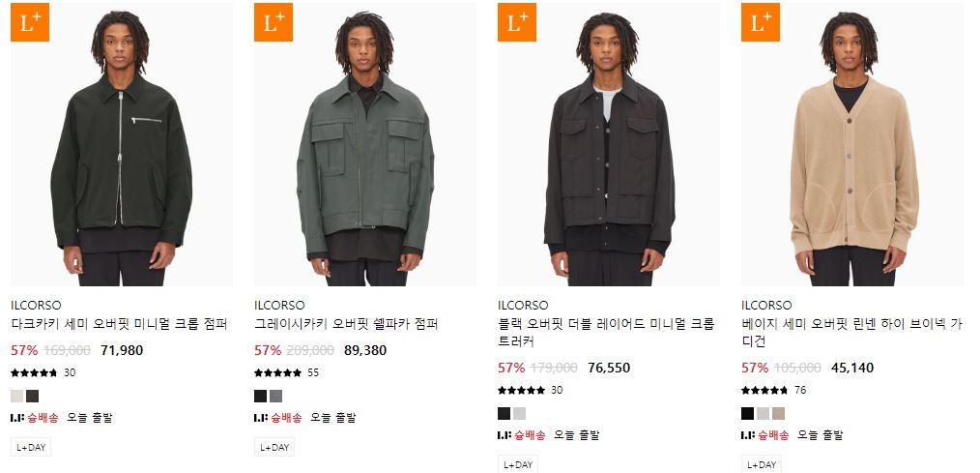
Task: Choose the gray swatch for the shell parka jumper
Action: (x=275, y=396)
